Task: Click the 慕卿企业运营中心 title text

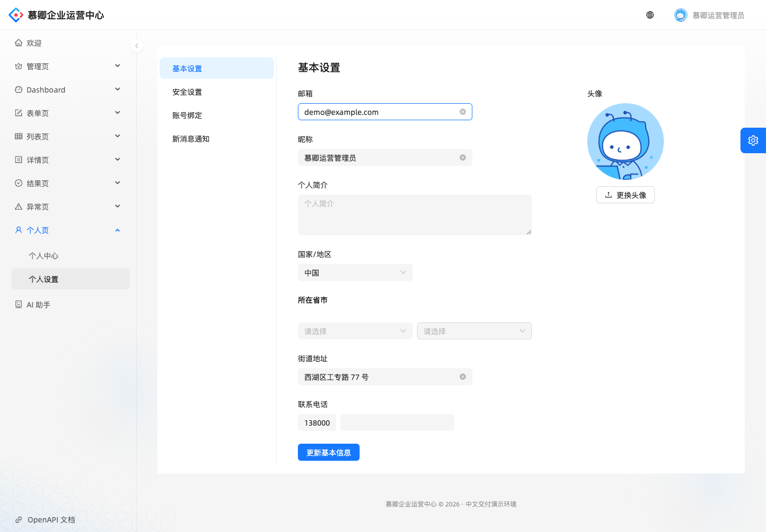Action: [x=66, y=15]
